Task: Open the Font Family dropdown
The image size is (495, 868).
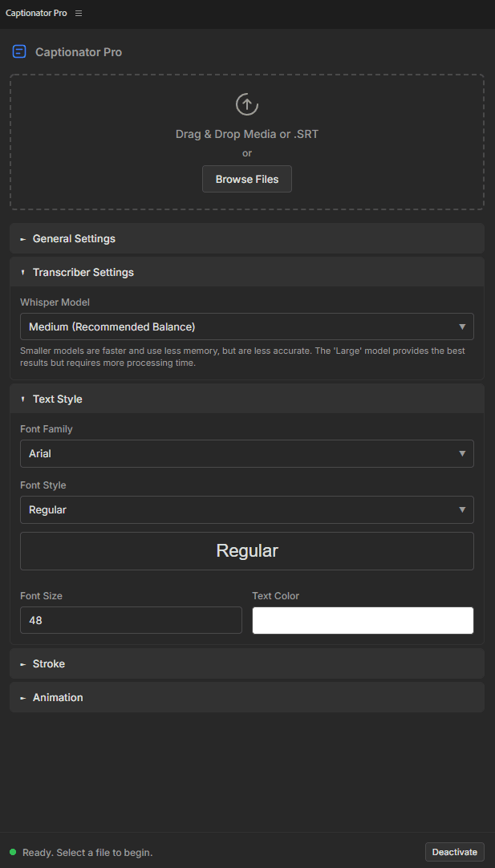Action: [247, 453]
